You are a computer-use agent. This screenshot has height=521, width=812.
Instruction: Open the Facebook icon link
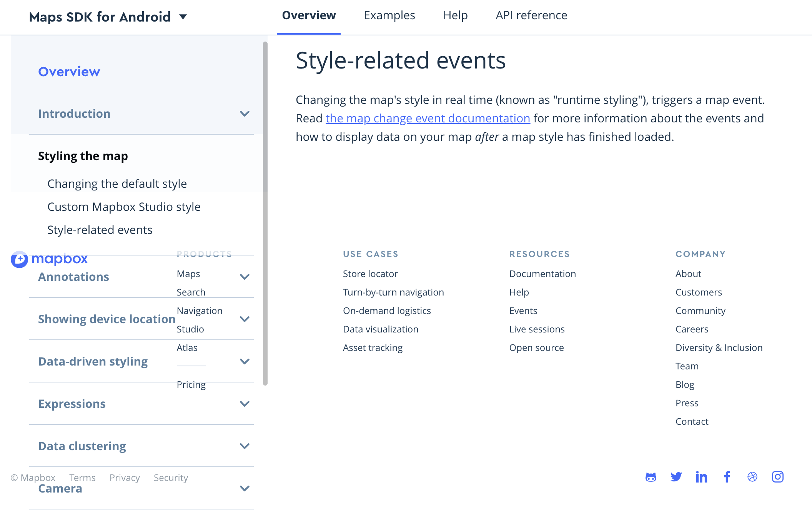(727, 477)
